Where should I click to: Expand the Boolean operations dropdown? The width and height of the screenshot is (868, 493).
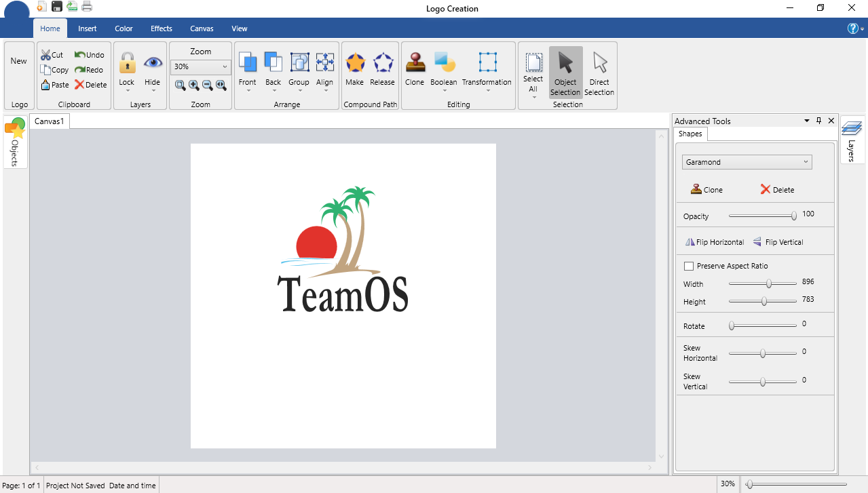click(444, 91)
